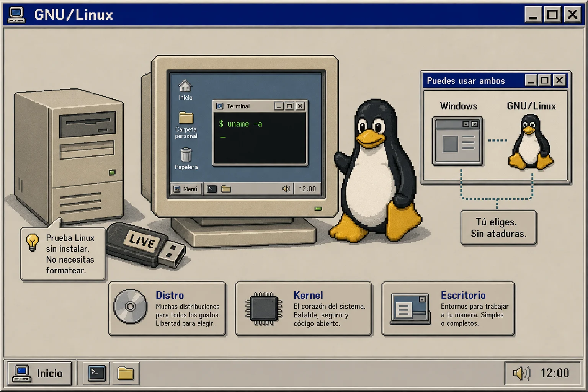This screenshot has height=392, width=588.
Task: Click the Windows label in Puedes usar ambos
Action: pos(459,106)
